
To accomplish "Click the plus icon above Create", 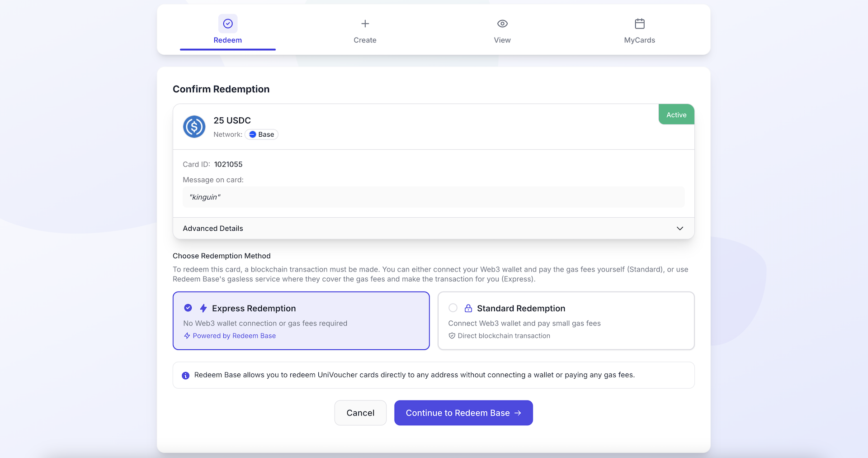I will [x=365, y=24].
